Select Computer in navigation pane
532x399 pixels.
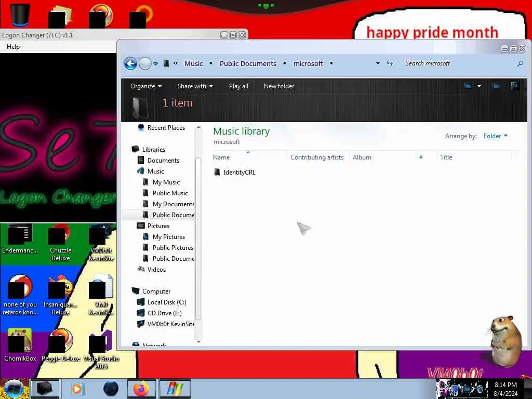[x=151, y=291]
